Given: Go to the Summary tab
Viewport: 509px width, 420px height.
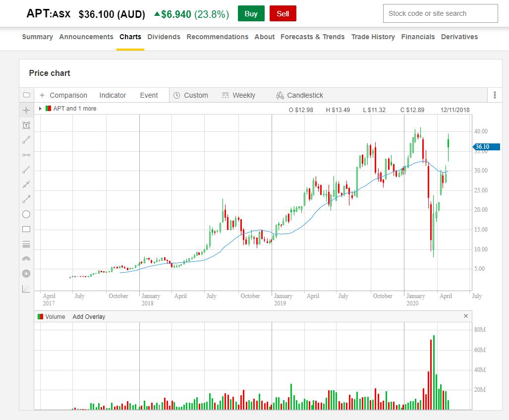Looking at the screenshot, I should point(37,37).
